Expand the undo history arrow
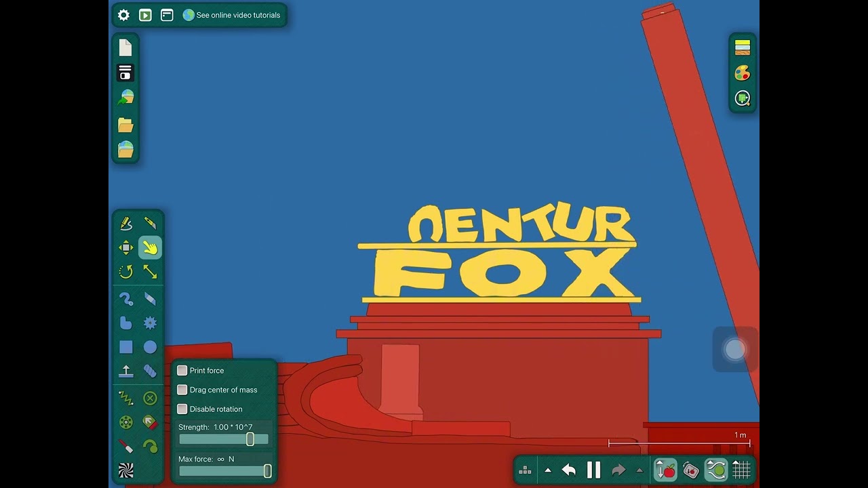The width and height of the screenshot is (868, 488). 548,470
